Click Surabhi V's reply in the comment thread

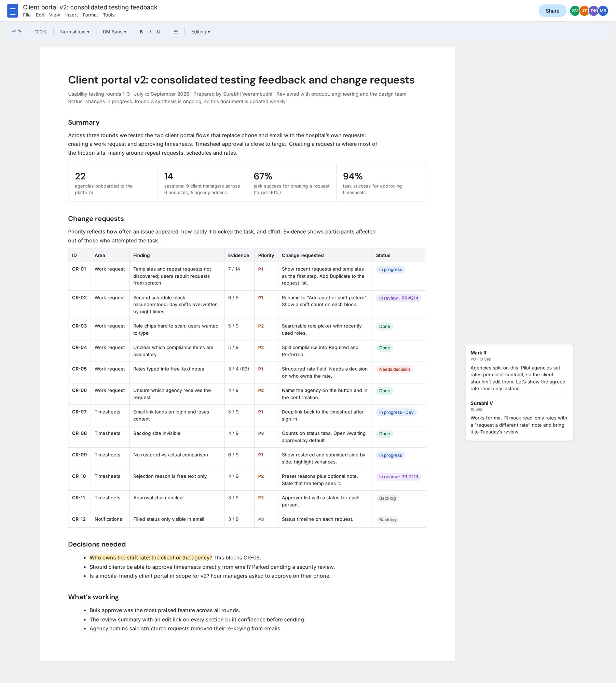point(519,417)
